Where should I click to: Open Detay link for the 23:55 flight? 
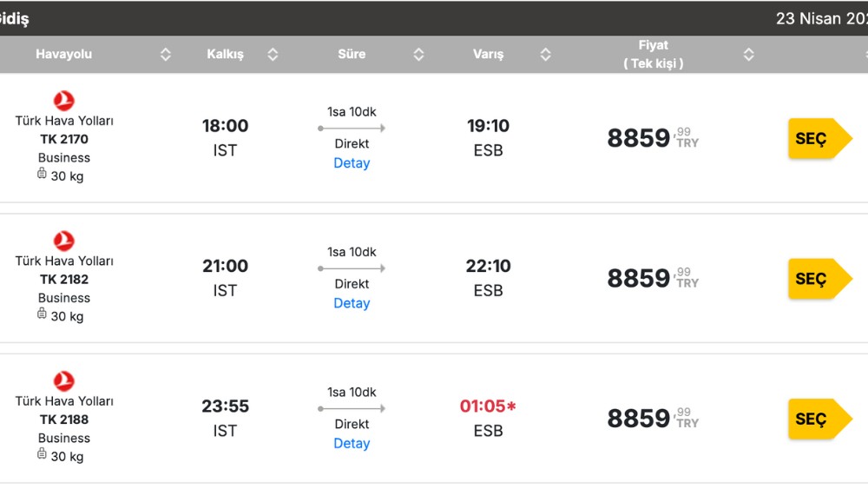352,444
